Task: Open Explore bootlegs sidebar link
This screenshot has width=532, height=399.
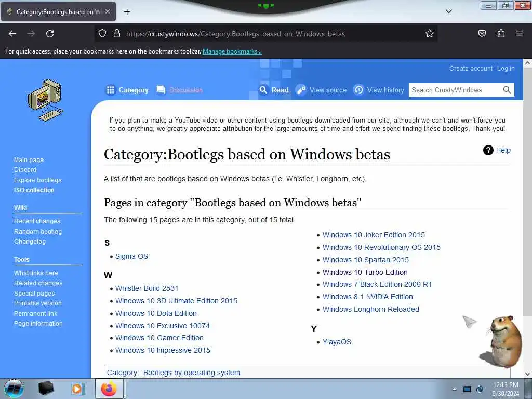Action: tap(37, 180)
